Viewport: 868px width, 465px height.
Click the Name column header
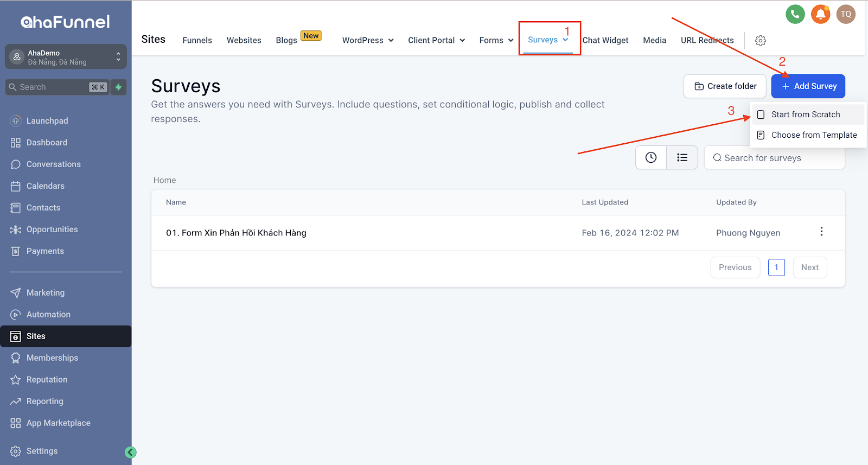pyautogui.click(x=176, y=202)
